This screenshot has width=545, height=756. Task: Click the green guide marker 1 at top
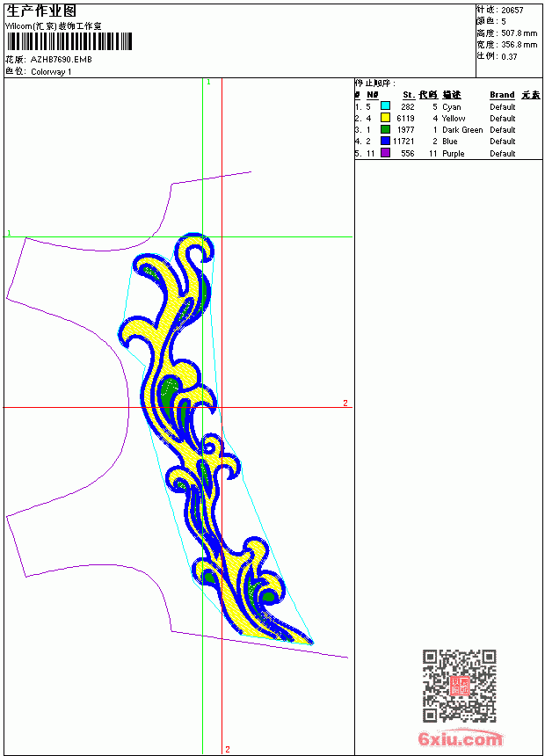click(208, 83)
